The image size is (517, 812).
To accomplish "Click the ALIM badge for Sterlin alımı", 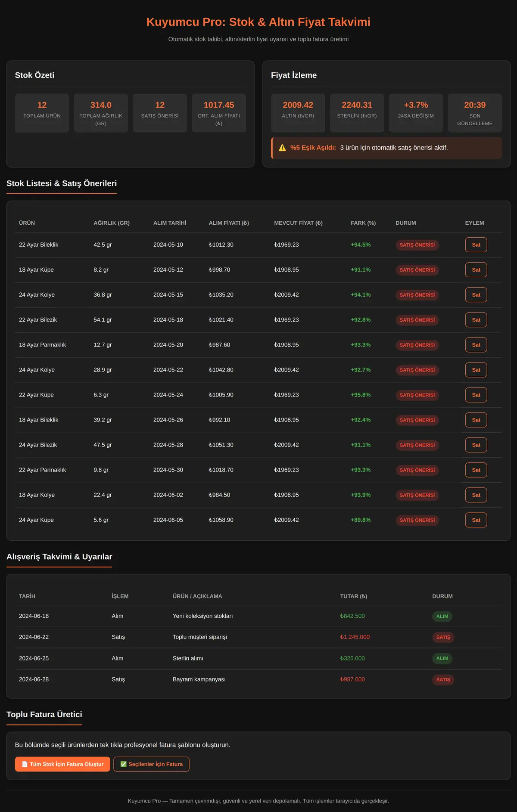I will (442, 658).
